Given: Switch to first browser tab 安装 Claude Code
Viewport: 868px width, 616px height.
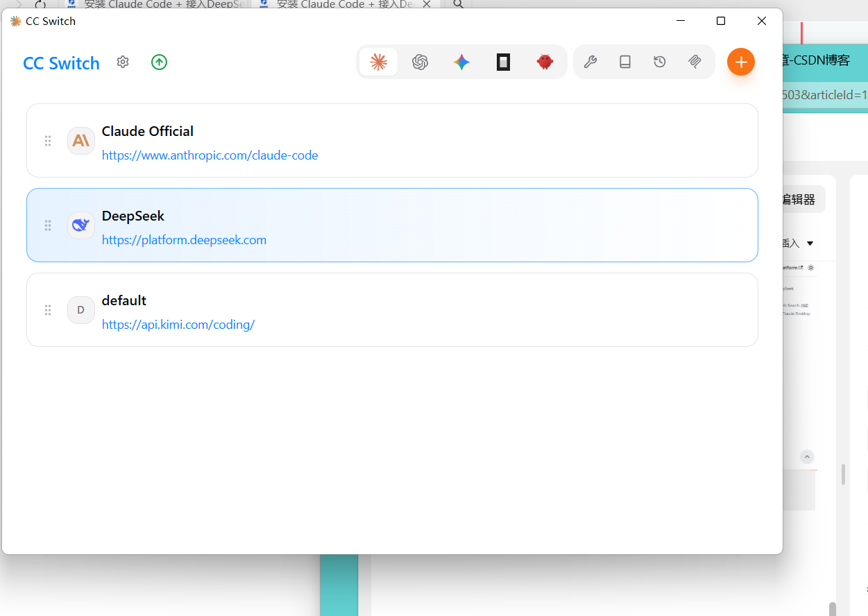Looking at the screenshot, I should click(154, 4).
